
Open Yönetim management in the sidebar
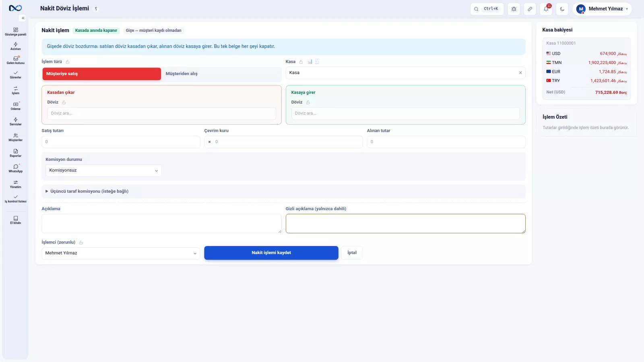coord(15,184)
